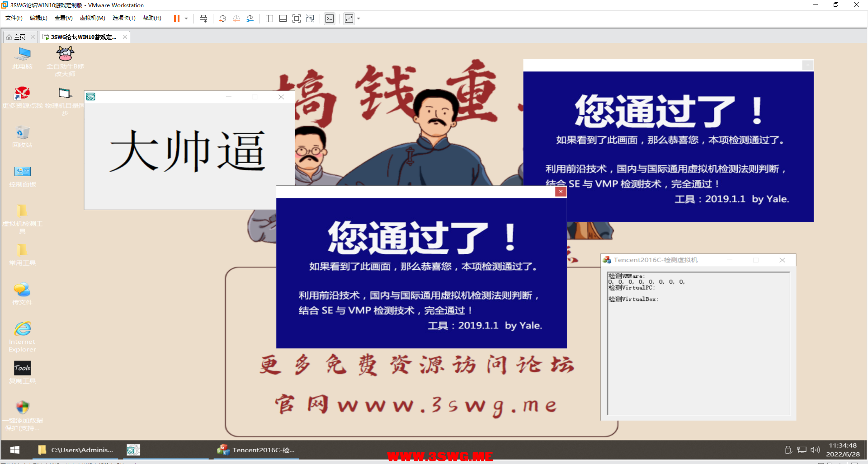
Task: Click the 检测VMWare: line in Tencent2016C output
Action: point(627,276)
